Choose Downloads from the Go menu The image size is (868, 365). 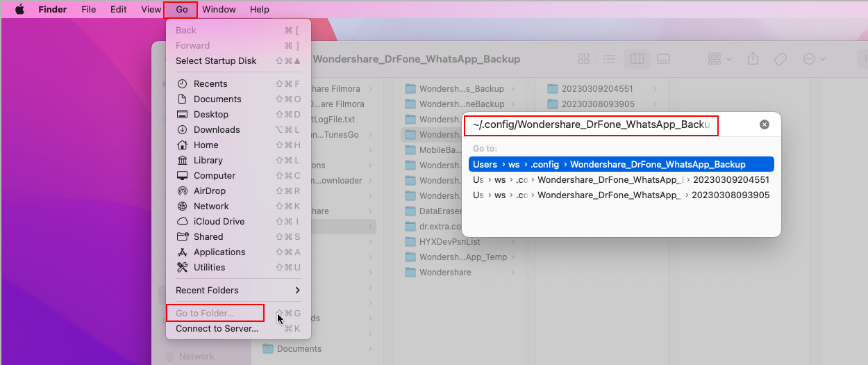[216, 129]
